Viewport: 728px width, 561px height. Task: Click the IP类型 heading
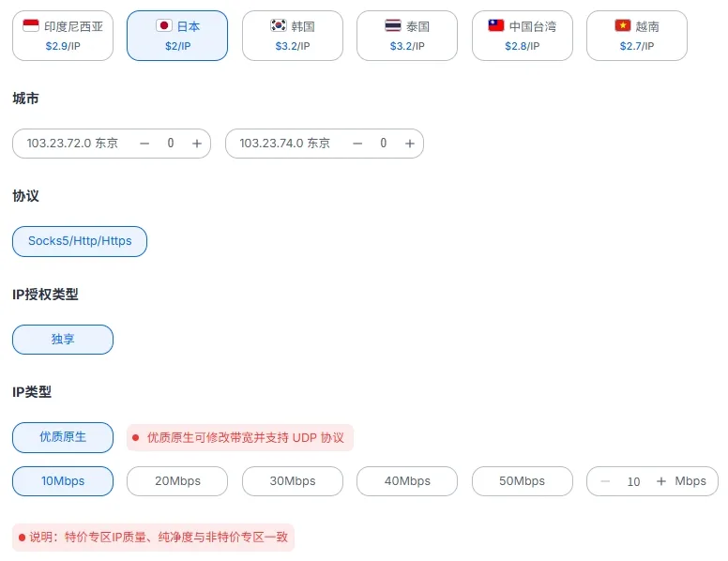point(32,392)
